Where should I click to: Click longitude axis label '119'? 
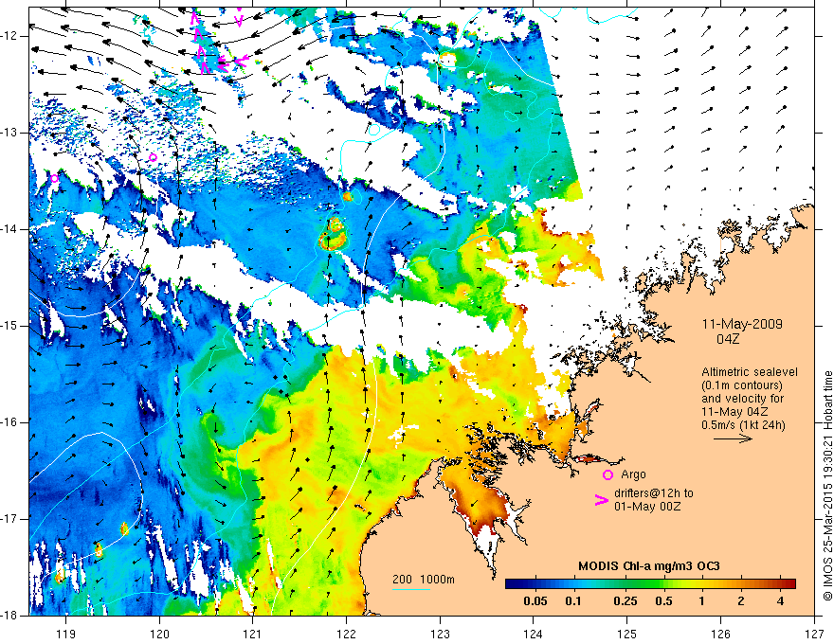[x=66, y=634]
